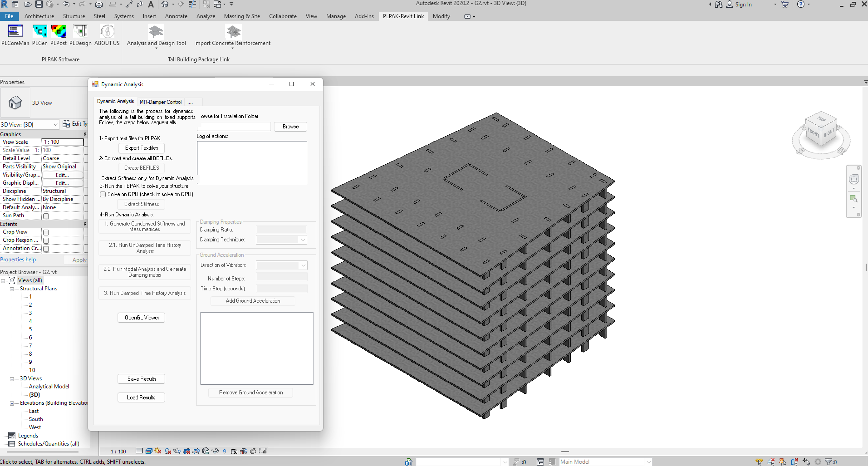This screenshot has height=466, width=868.
Task: Open the Help question mark icon
Action: (x=801, y=4)
